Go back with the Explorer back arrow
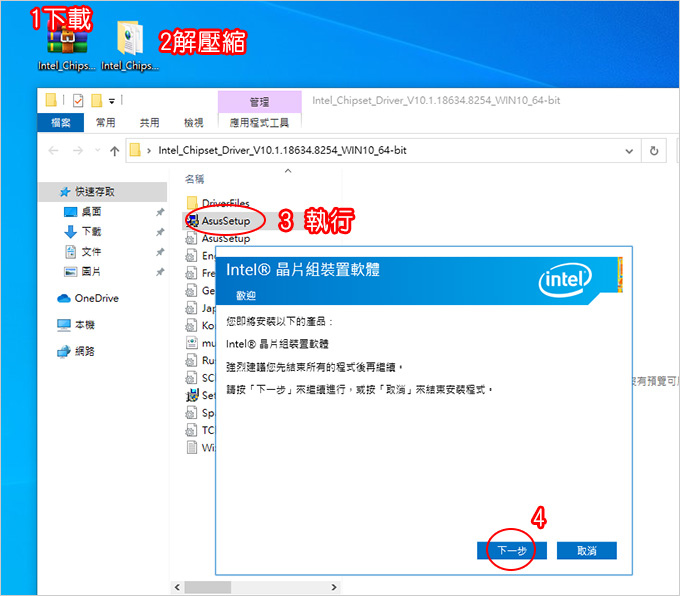This screenshot has height=596, width=680. [53, 151]
